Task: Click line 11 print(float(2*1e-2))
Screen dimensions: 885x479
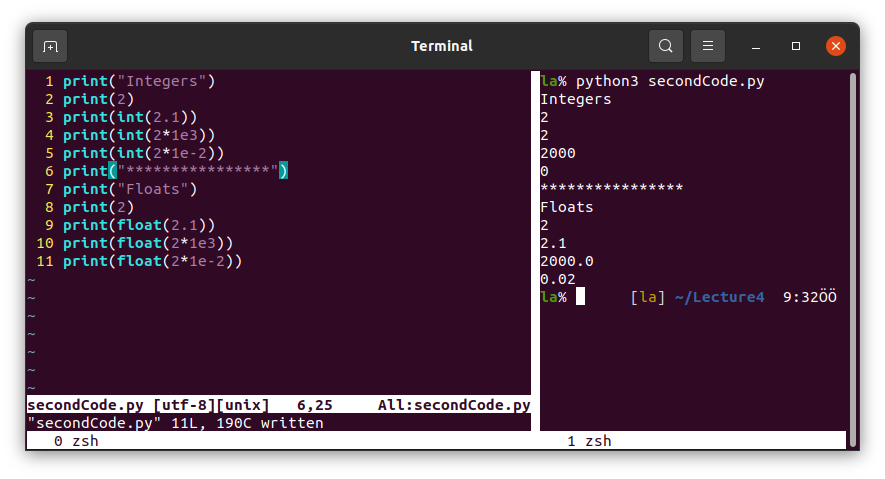Action: tap(152, 261)
